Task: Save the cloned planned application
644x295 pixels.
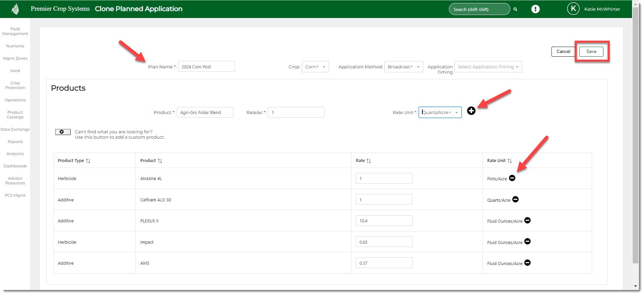Action: [x=591, y=52]
